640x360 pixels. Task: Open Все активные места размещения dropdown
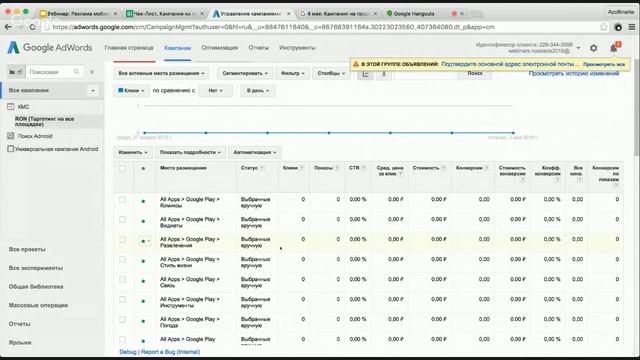[x=161, y=73]
